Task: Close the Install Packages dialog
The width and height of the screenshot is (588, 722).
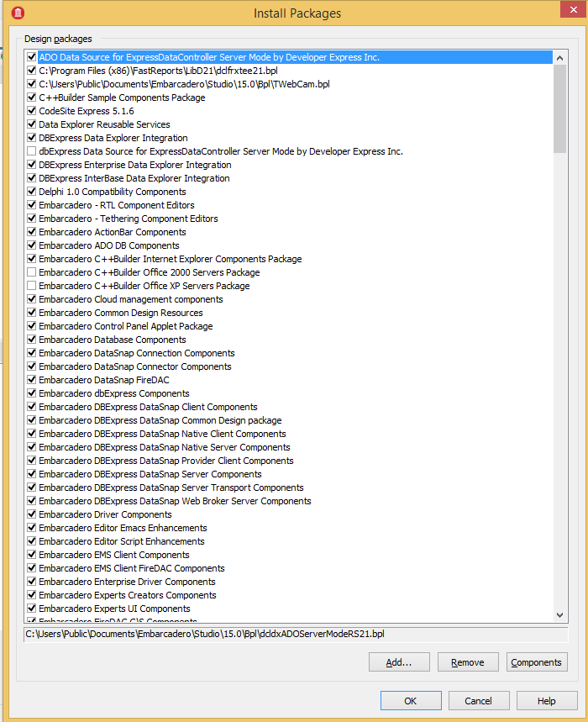Action: (573, 10)
